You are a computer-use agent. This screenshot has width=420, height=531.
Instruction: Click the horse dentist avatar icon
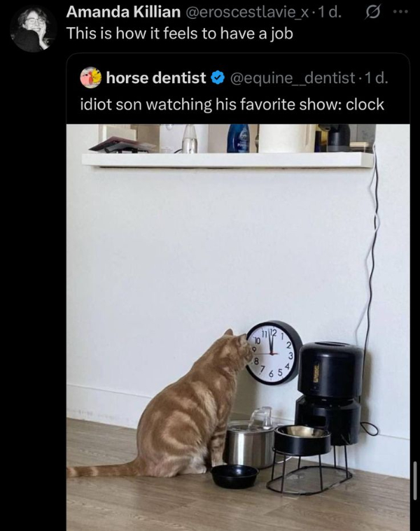91,78
